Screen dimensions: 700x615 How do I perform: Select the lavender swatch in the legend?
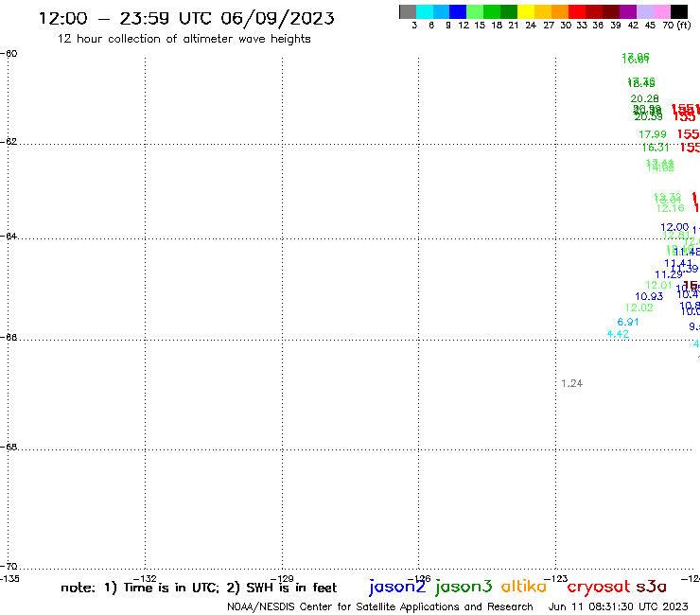pyautogui.click(x=645, y=12)
